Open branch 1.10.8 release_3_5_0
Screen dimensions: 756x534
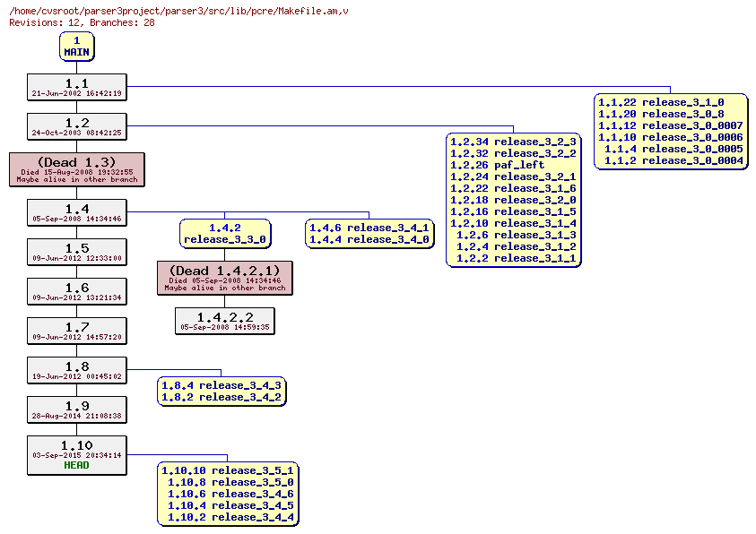pos(230,482)
